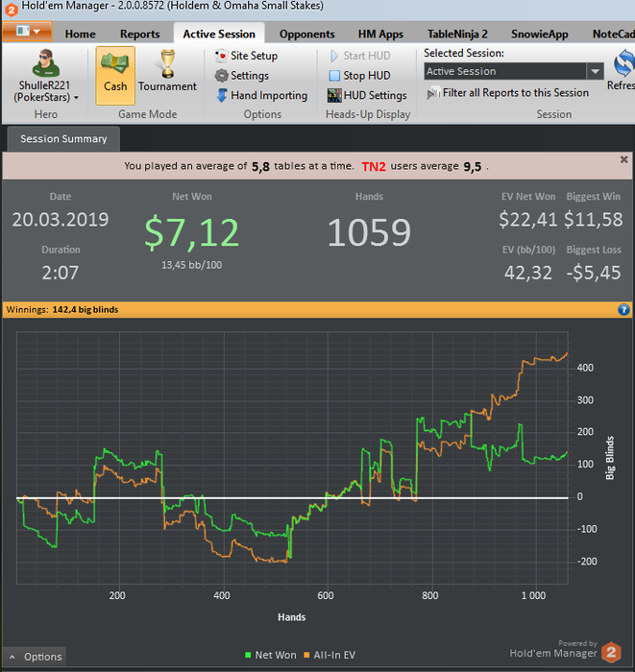The image size is (635, 672).
Task: Click the Start HUD play icon
Action: click(x=334, y=56)
